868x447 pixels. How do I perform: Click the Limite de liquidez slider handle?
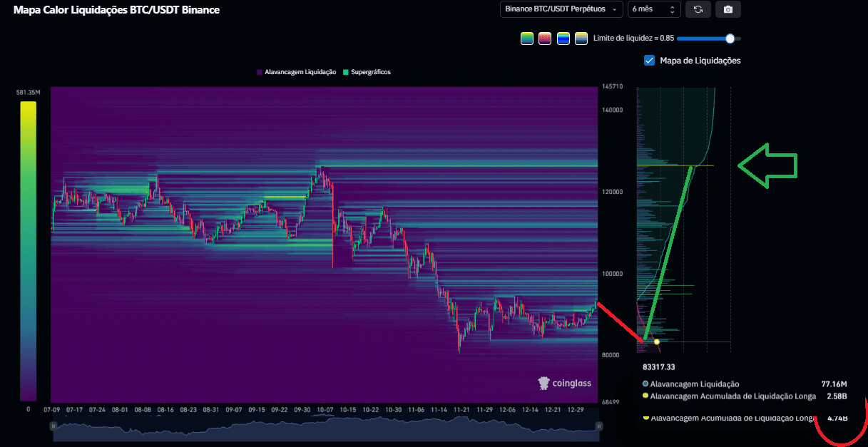[x=730, y=38]
